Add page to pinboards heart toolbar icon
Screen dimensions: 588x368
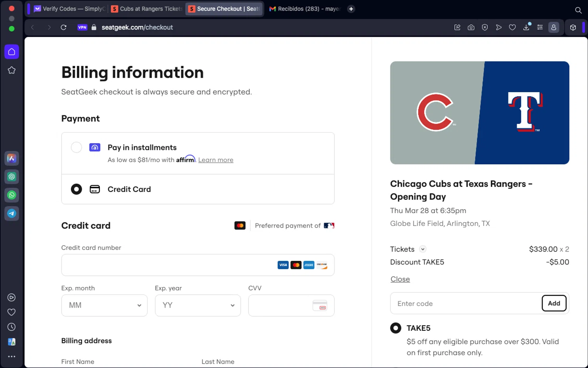(x=512, y=27)
